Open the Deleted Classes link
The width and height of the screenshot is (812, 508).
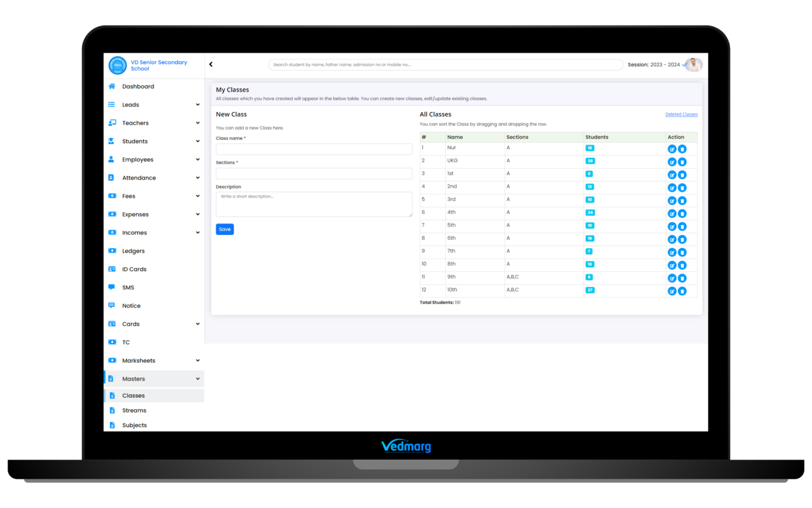point(681,114)
